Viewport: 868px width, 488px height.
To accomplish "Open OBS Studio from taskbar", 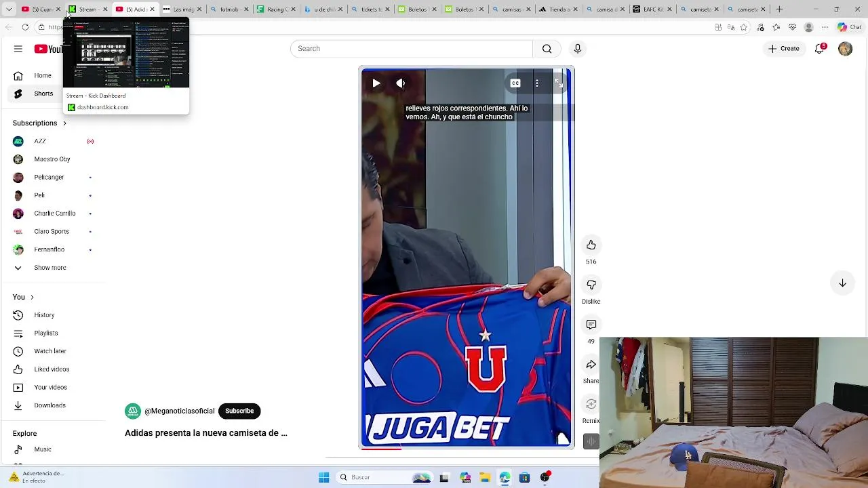I will 545,478.
